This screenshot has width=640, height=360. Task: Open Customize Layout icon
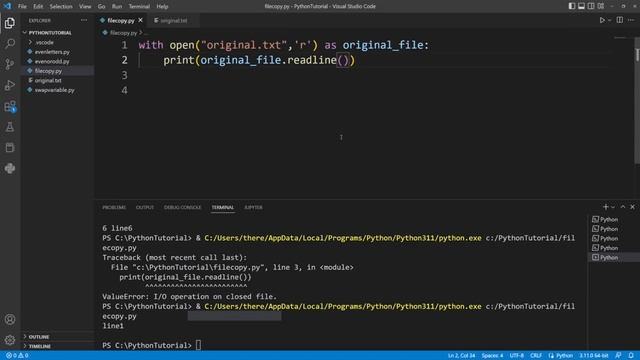601,6
